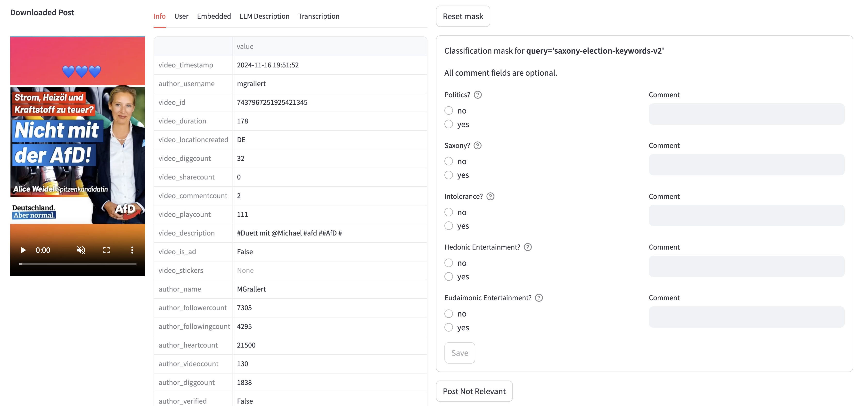Enter fullscreen video mode
Viewport: 868px width, 406px height.
(x=106, y=250)
